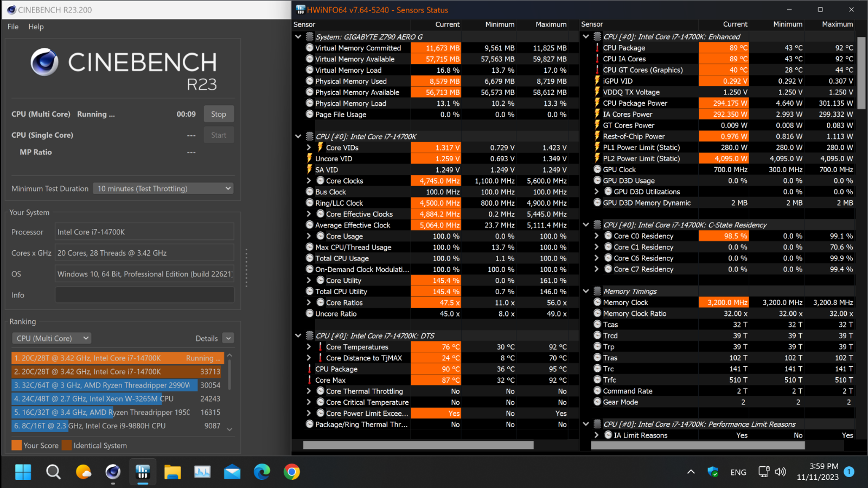Click the Memory Clock sensor icon
The image size is (868, 488).
[x=597, y=302]
